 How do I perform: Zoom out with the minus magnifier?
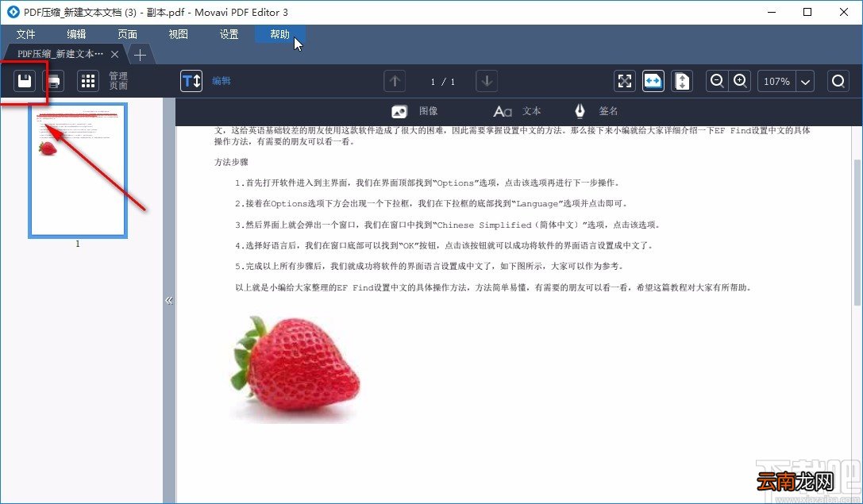point(717,82)
